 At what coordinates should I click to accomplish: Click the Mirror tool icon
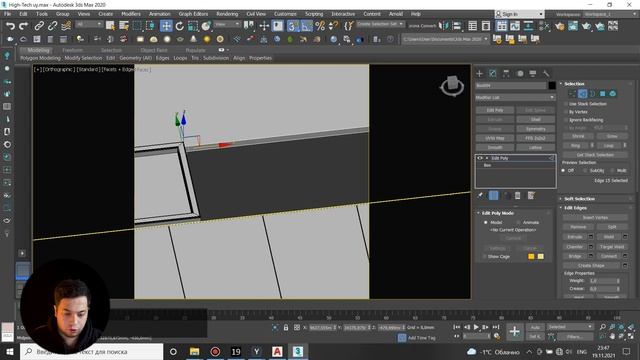pos(443,26)
